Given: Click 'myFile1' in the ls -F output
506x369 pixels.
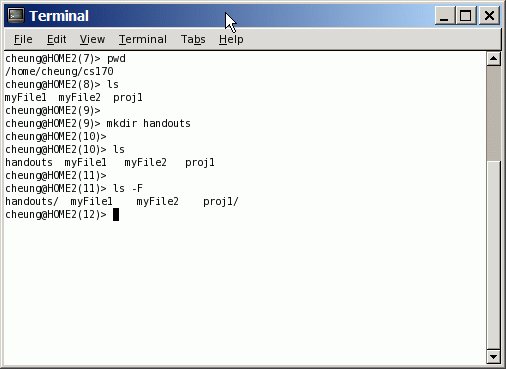Looking at the screenshot, I should point(92,201).
